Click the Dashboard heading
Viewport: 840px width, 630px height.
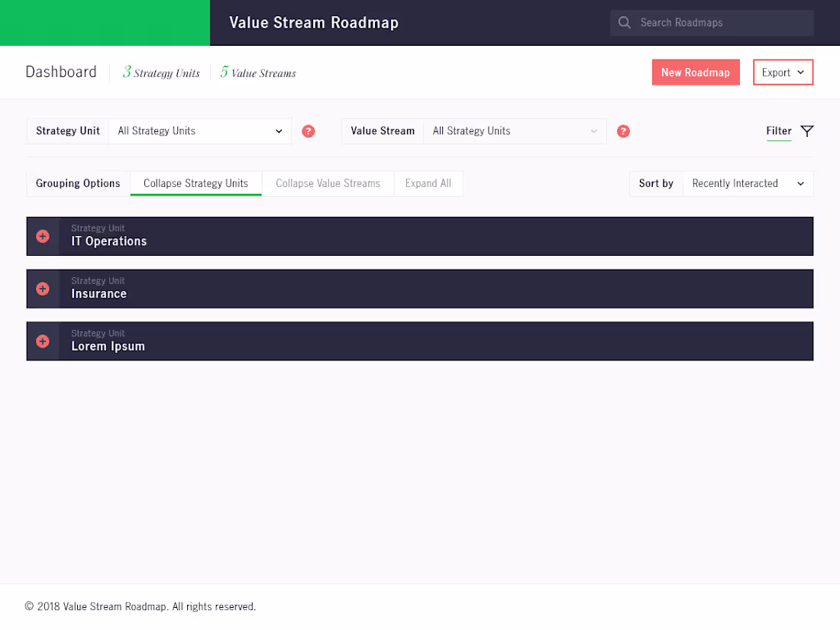click(x=61, y=72)
